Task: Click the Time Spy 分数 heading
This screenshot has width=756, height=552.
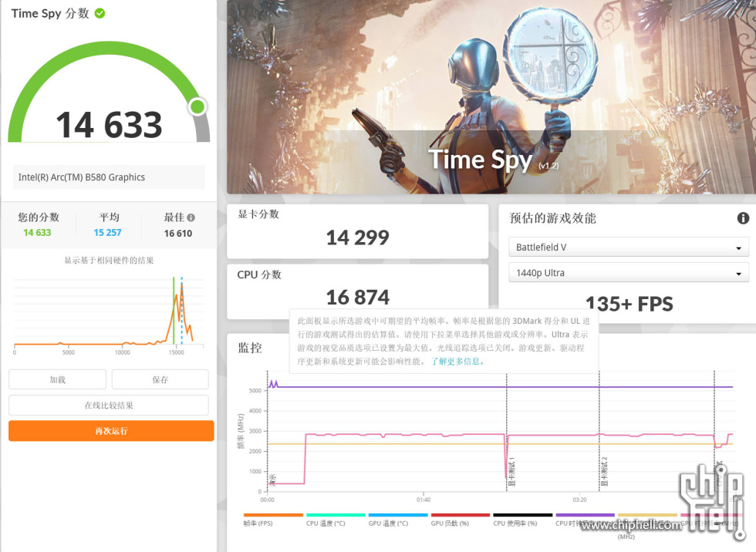Action: pyautogui.click(x=50, y=13)
